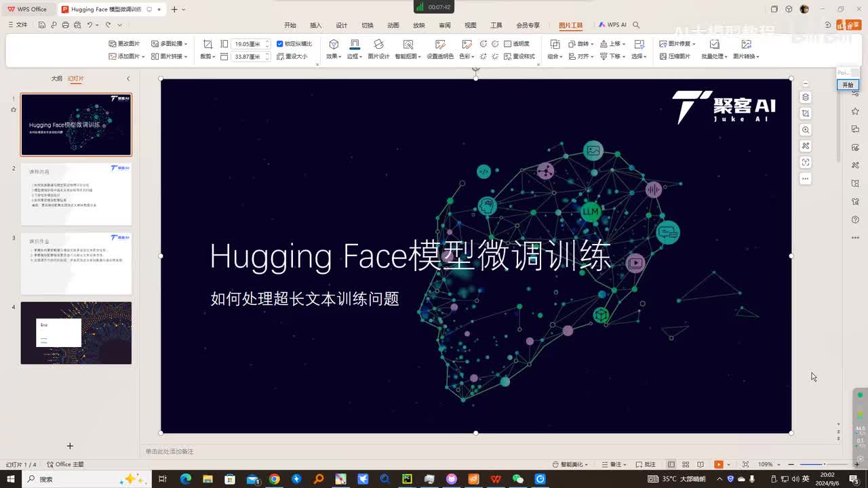Click the 图片设计 (picture design) icon
This screenshot has height=488, width=868.
tap(378, 44)
